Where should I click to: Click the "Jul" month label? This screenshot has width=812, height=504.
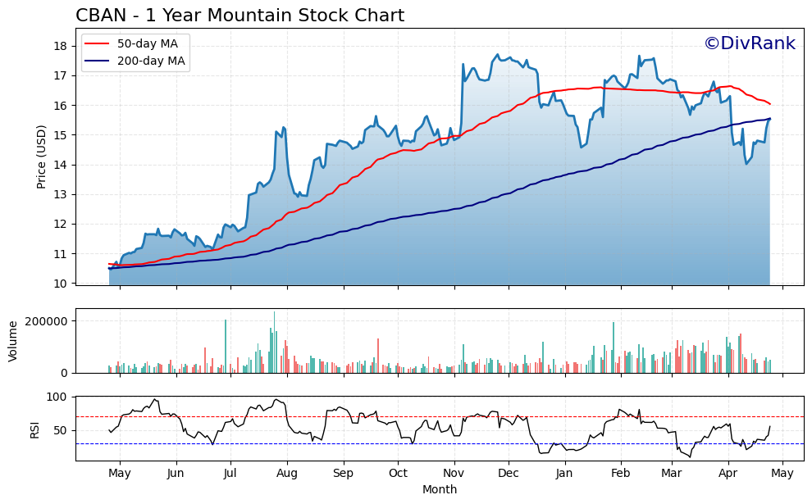tap(230, 474)
